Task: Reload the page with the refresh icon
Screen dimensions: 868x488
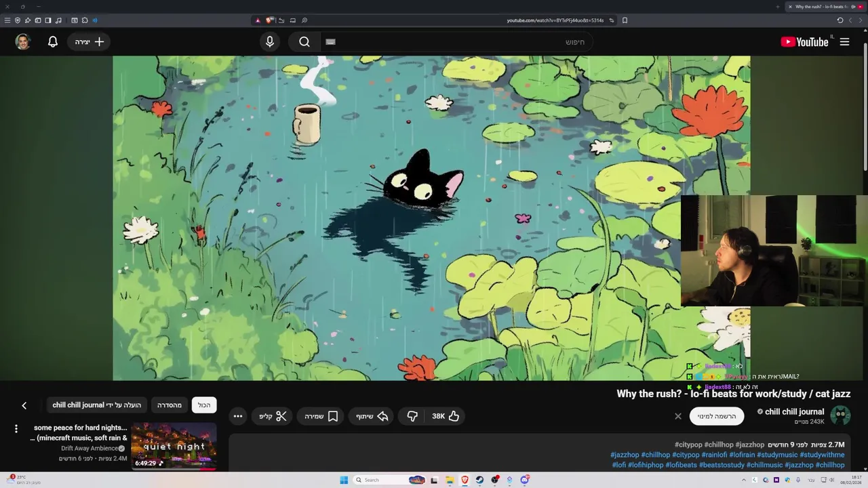Action: pyautogui.click(x=840, y=20)
